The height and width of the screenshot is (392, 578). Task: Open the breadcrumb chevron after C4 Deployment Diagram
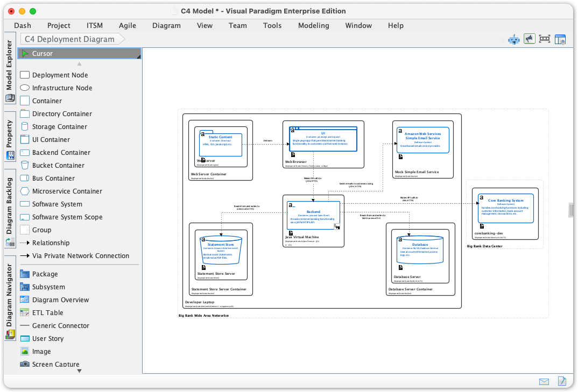click(x=122, y=39)
